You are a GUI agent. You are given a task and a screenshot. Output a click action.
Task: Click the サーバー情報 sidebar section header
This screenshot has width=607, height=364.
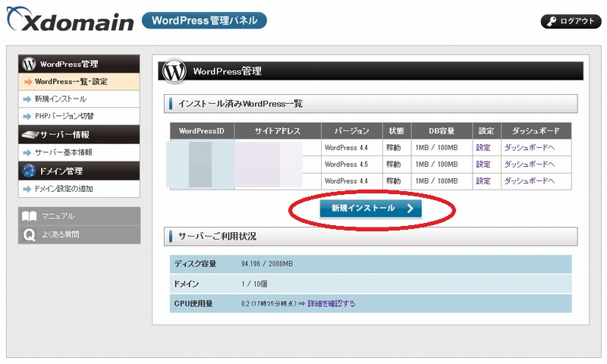(79, 135)
